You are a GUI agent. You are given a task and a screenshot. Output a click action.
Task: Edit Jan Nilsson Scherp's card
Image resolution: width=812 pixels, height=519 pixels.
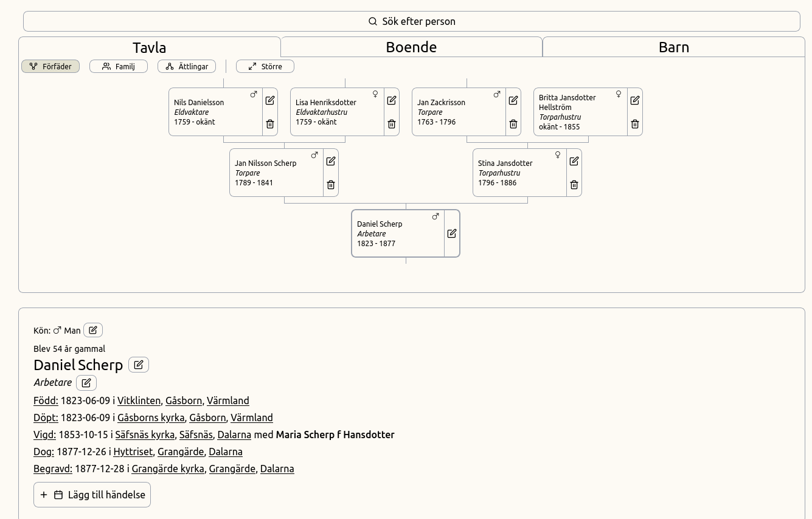coord(331,161)
